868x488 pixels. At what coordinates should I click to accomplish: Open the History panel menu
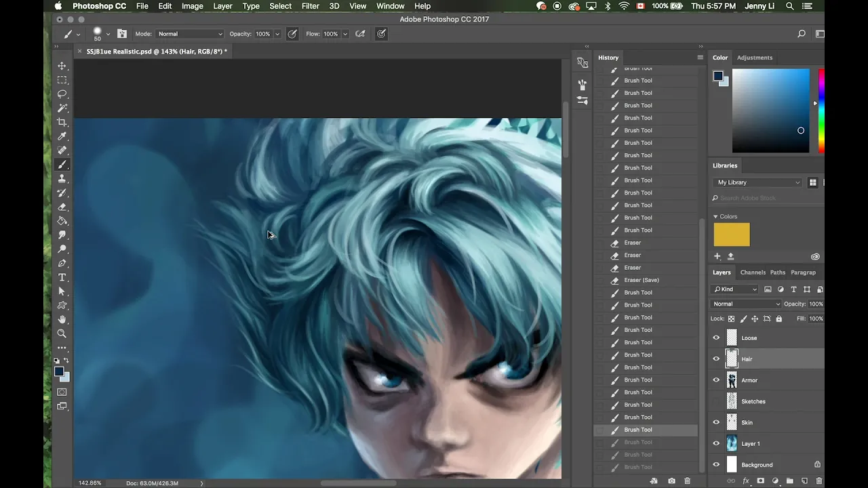(x=700, y=58)
